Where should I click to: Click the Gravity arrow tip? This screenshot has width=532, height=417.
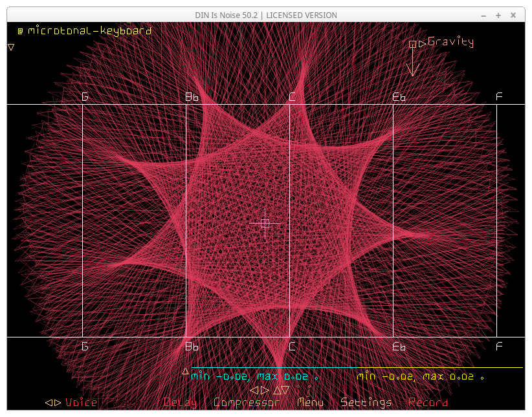point(412,74)
